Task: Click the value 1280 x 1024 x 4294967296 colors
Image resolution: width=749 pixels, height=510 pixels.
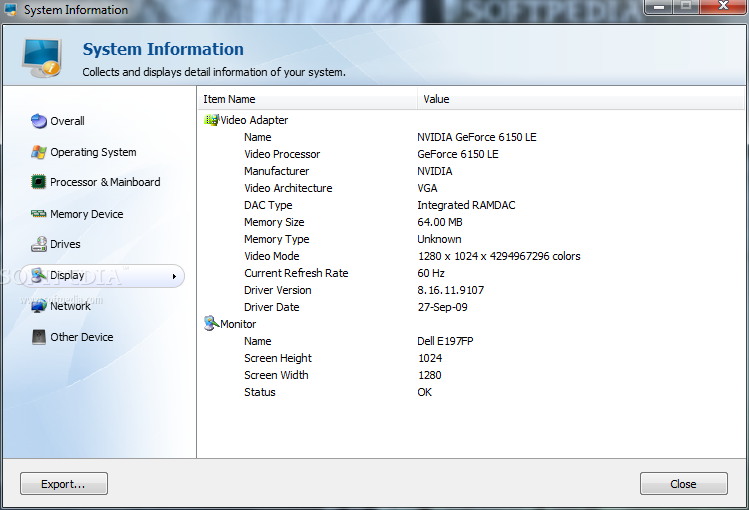Action: point(499,256)
